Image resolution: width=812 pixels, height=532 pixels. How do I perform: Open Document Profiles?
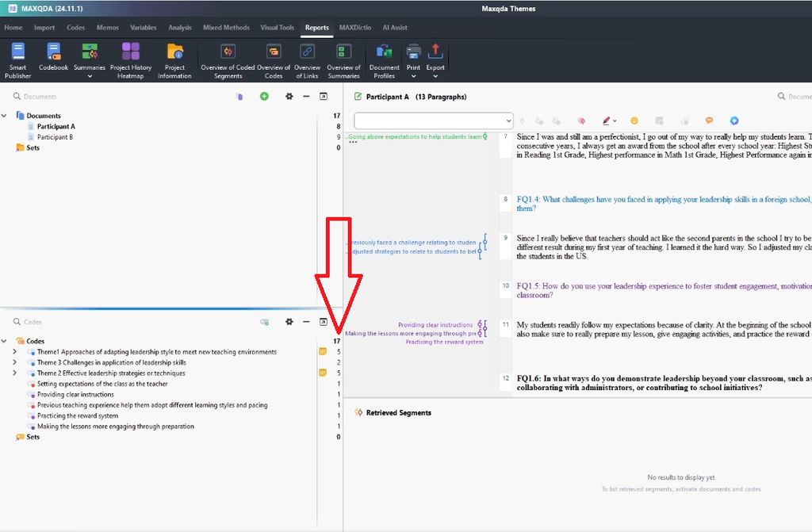pos(385,60)
